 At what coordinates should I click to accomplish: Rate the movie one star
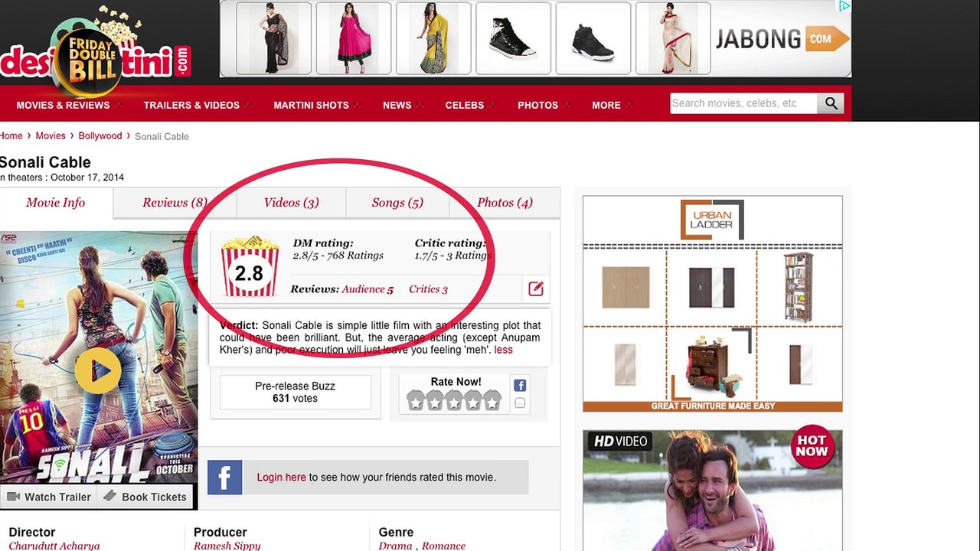click(x=416, y=400)
